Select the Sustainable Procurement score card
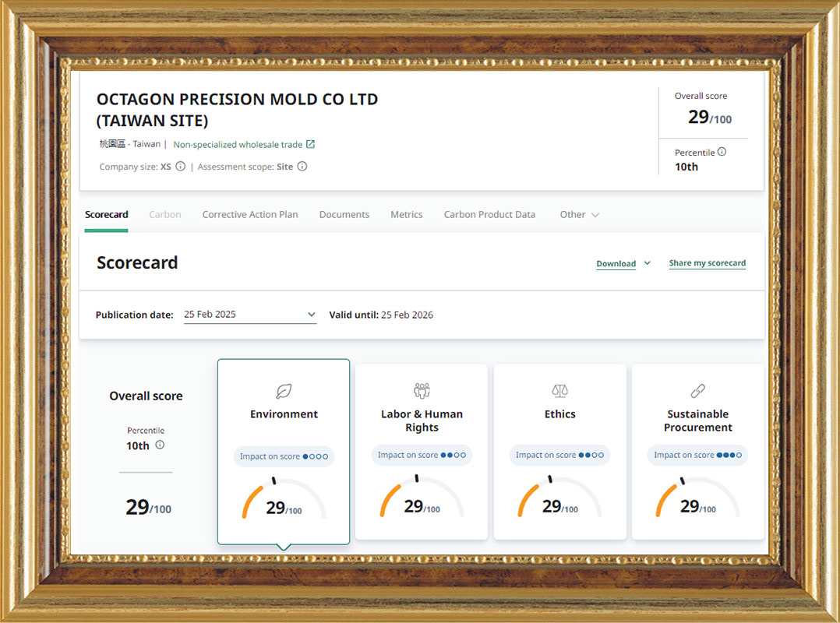 (697, 452)
